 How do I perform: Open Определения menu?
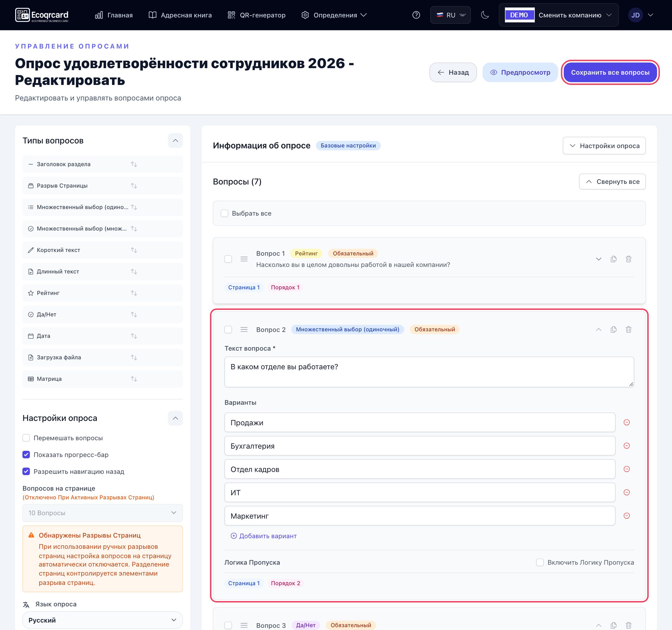coord(334,15)
